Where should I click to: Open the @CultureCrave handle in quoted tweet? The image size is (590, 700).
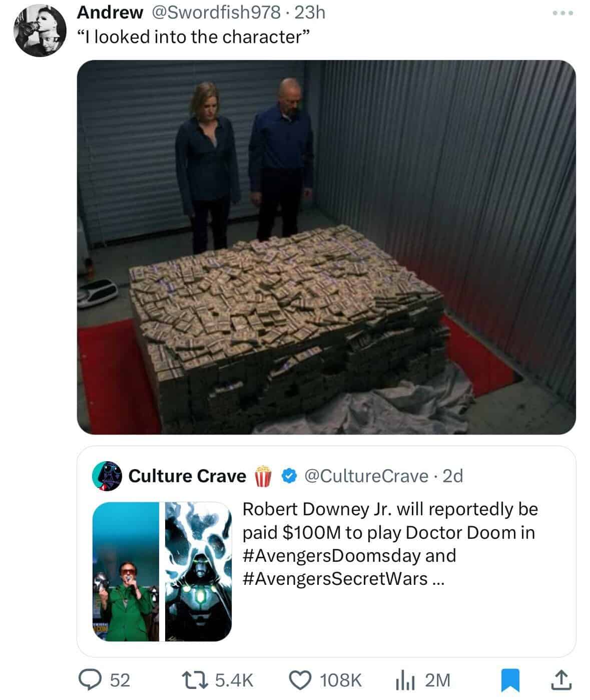[366, 476]
